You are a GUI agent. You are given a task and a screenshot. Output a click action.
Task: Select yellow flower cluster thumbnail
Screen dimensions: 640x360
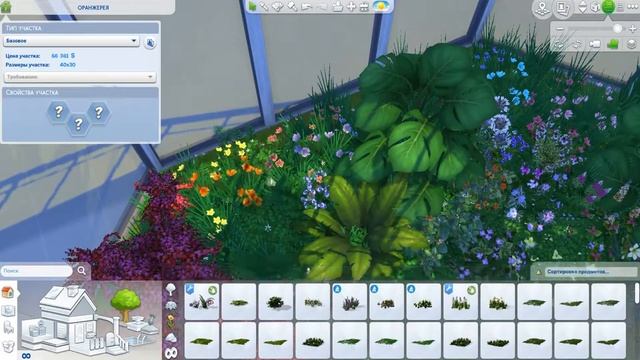[497, 302]
